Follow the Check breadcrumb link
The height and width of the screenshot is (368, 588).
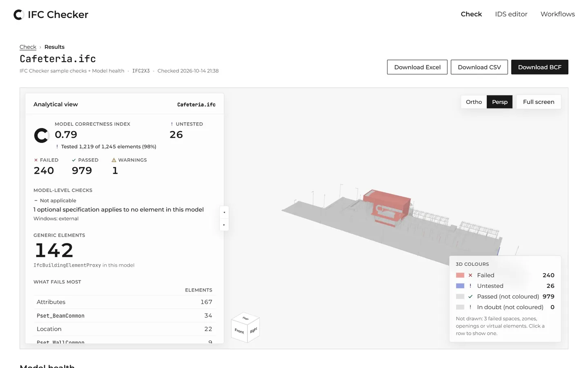tap(28, 47)
